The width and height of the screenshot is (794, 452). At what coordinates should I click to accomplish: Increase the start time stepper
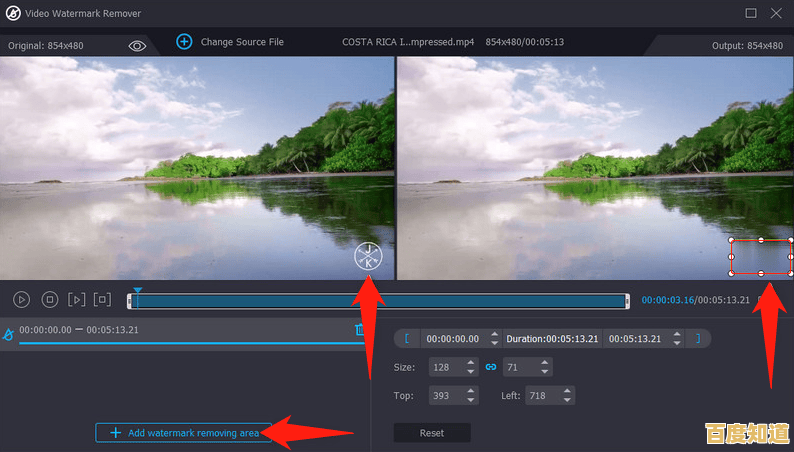[x=497, y=334]
